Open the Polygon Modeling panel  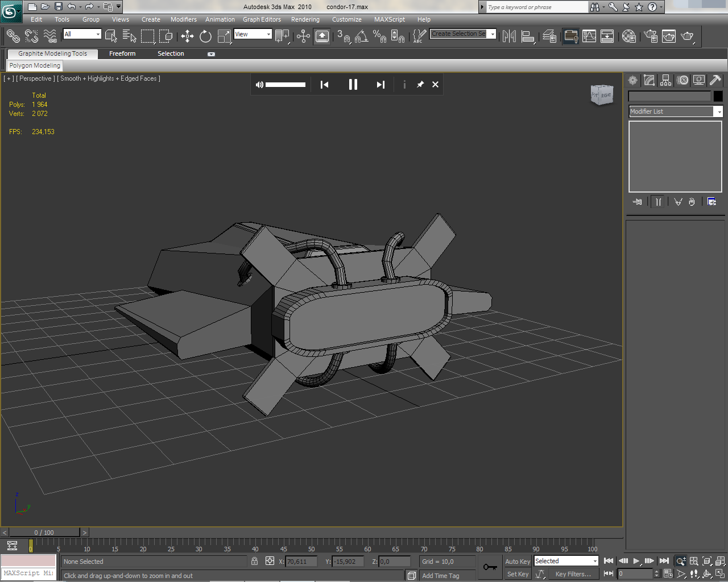pyautogui.click(x=35, y=65)
